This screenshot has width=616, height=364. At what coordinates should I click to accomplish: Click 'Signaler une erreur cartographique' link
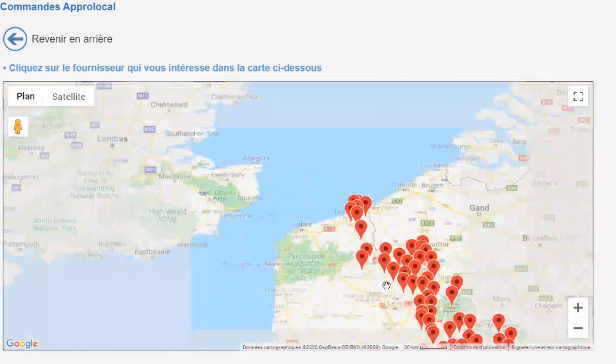(551, 347)
